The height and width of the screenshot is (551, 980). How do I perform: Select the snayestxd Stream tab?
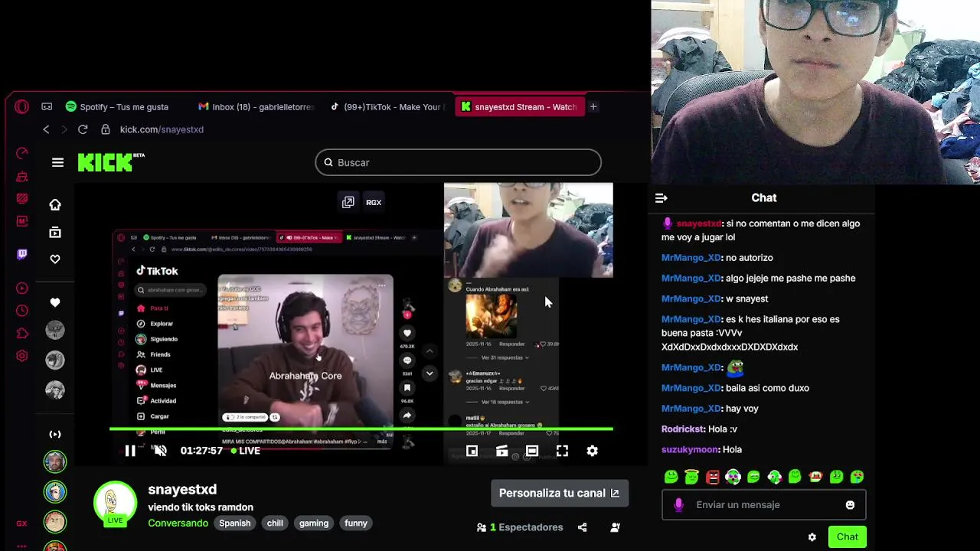(519, 107)
